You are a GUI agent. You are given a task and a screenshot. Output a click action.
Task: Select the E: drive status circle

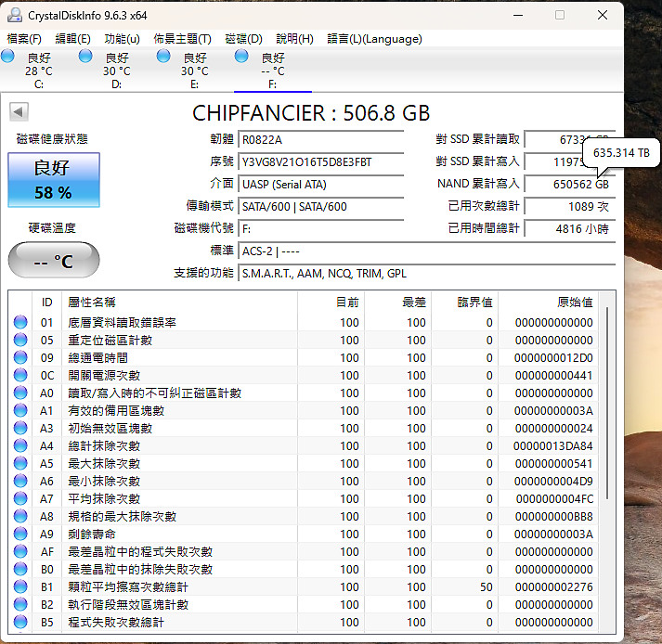coord(163,56)
